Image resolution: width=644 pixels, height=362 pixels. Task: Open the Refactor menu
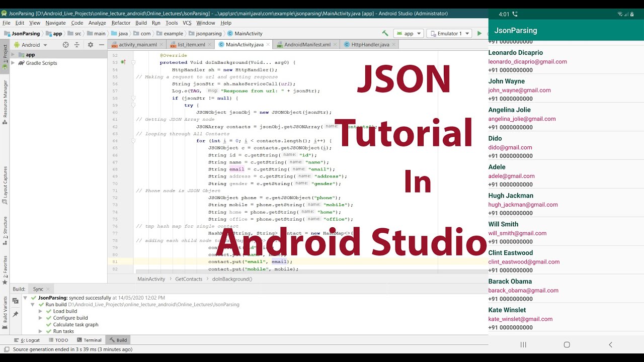(x=121, y=23)
